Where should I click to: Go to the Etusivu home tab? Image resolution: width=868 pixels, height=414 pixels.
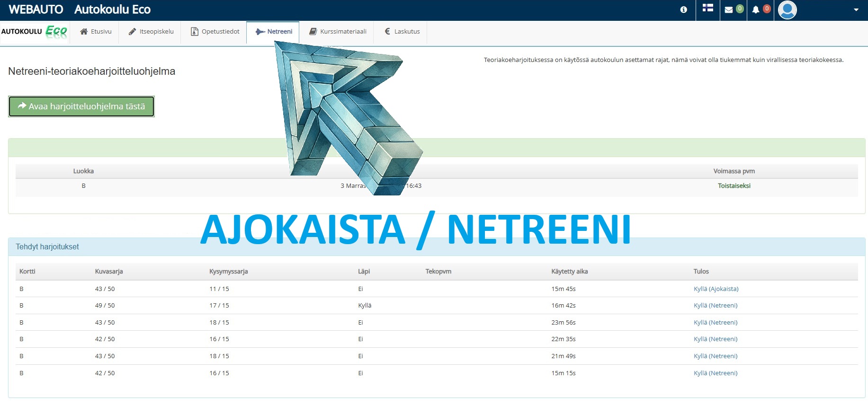96,32
